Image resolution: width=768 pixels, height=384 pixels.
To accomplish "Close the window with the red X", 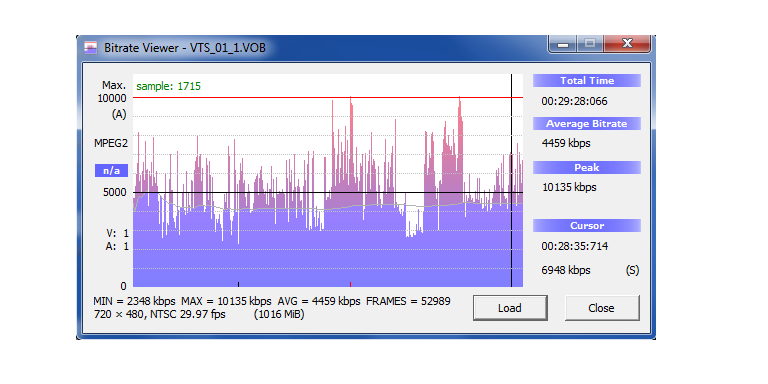I will [627, 44].
